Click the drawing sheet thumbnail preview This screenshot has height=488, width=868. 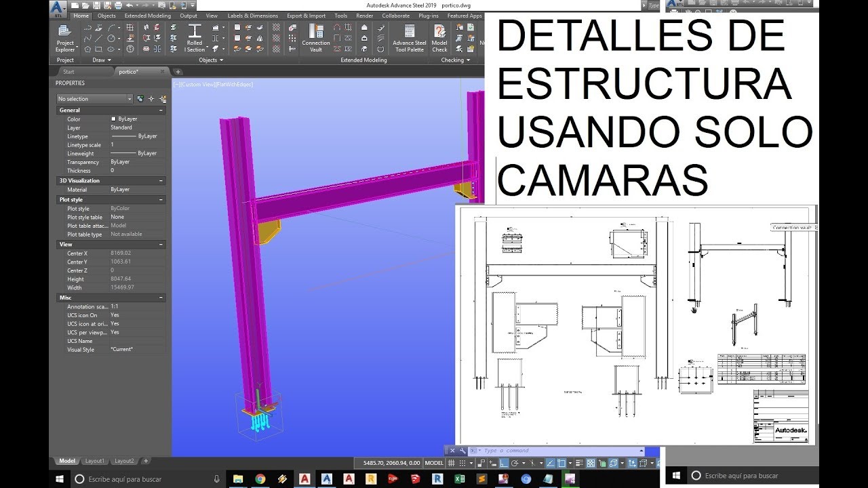pyautogui.click(x=636, y=325)
